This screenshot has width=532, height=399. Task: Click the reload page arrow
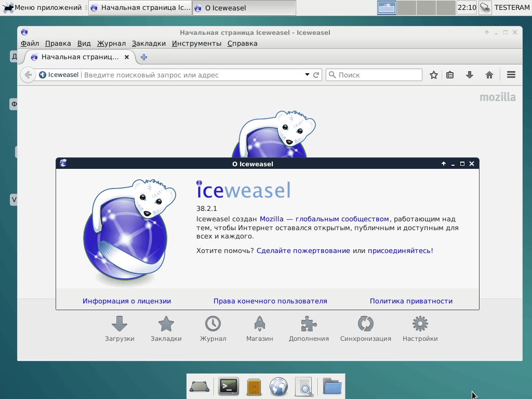click(x=316, y=75)
